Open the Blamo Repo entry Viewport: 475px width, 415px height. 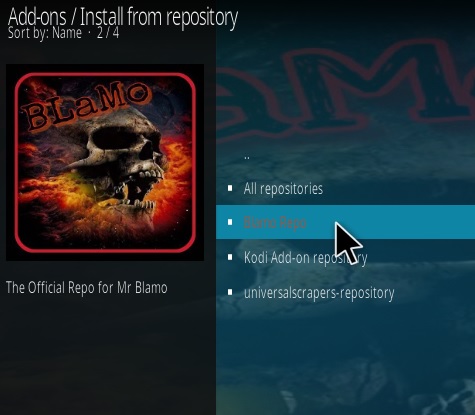[345, 222]
